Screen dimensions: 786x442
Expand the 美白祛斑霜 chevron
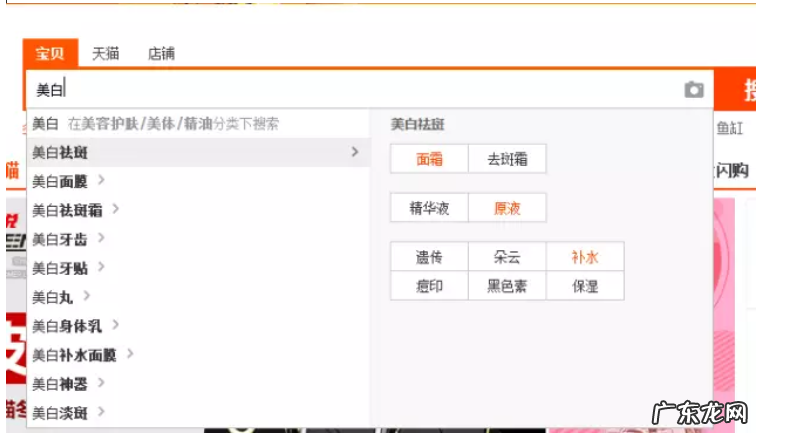point(116,209)
